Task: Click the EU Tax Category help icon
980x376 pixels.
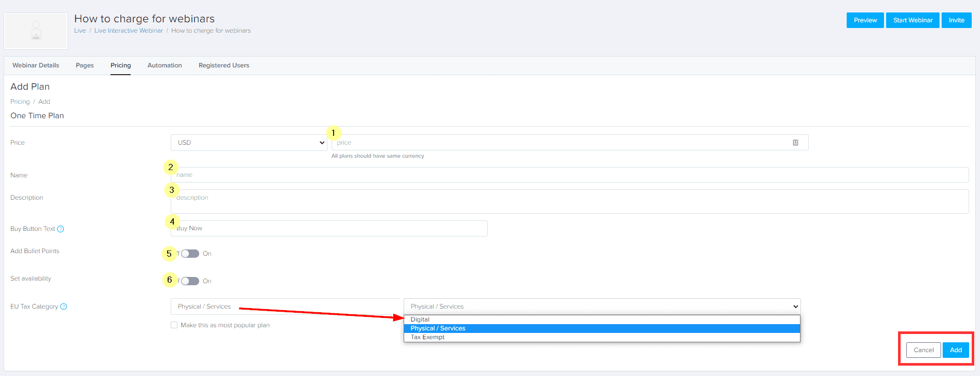Action: tap(64, 307)
